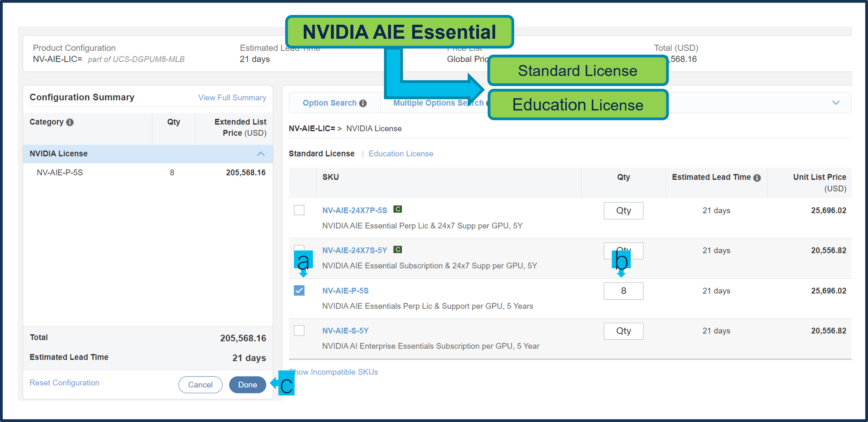Collapse the NVIDIA License category row
Screen dimensions: 868x422
pyautogui.click(x=260, y=154)
